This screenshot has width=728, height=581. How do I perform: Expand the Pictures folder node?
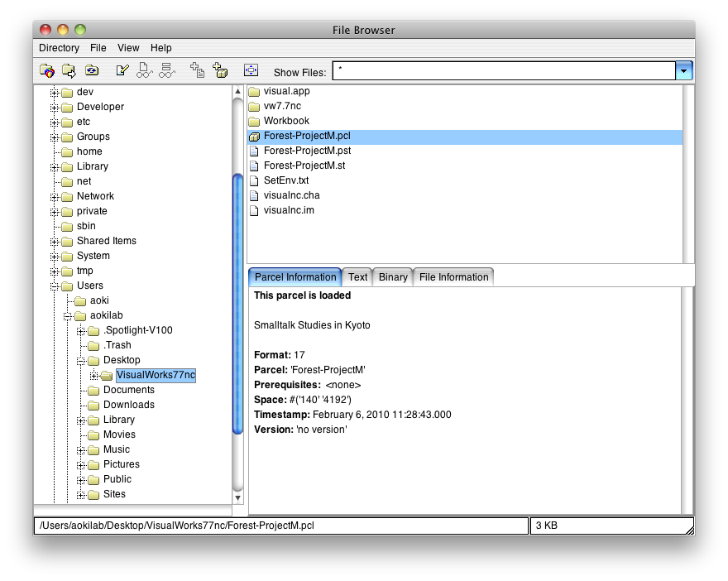(81, 464)
